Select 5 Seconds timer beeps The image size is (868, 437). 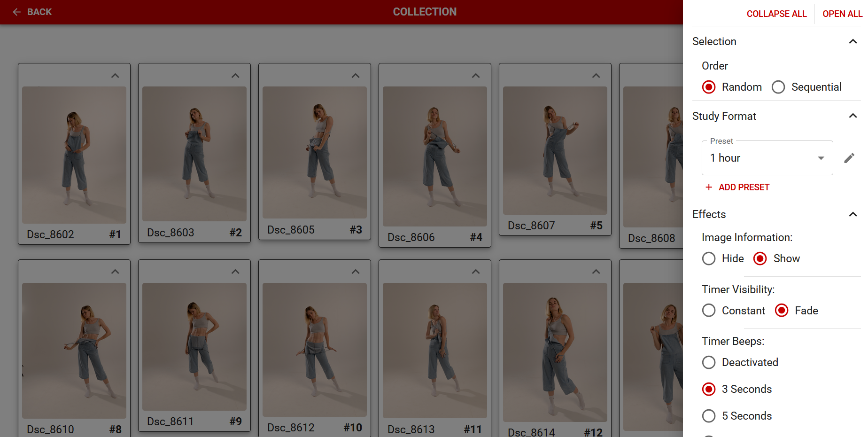point(709,416)
